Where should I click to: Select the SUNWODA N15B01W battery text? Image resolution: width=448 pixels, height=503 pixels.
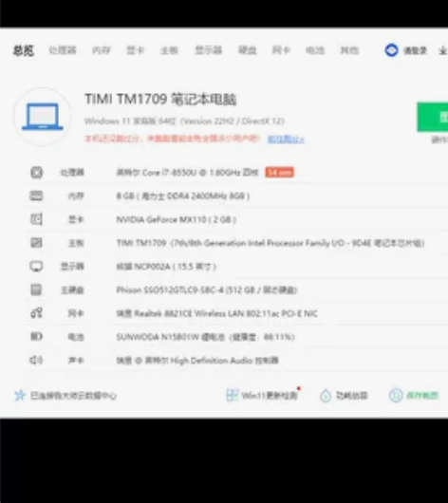pyautogui.click(x=205, y=337)
